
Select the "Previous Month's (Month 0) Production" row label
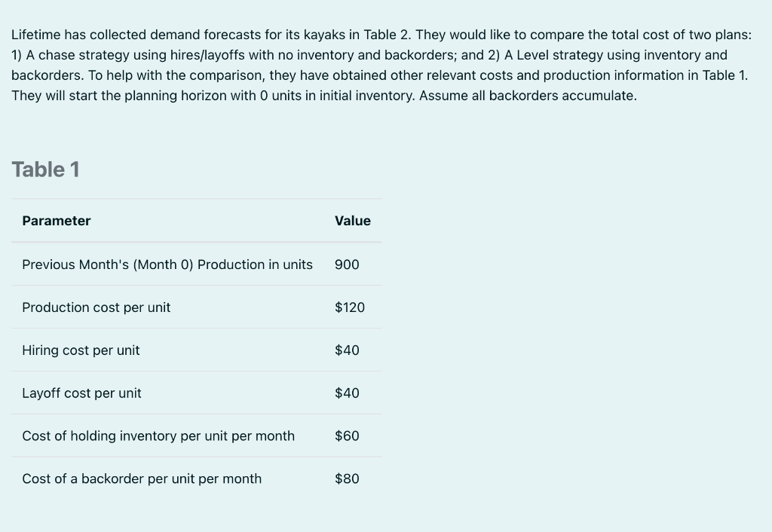click(x=167, y=264)
